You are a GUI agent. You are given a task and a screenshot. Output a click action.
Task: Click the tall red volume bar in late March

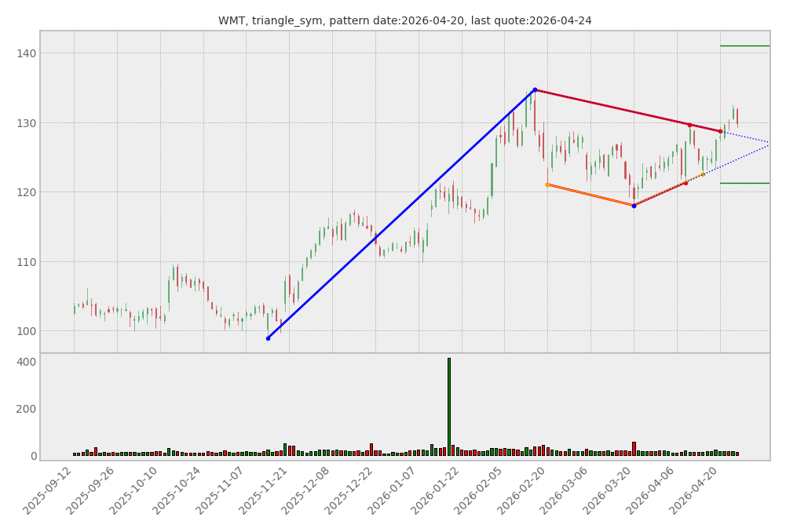pyautogui.click(x=634, y=448)
